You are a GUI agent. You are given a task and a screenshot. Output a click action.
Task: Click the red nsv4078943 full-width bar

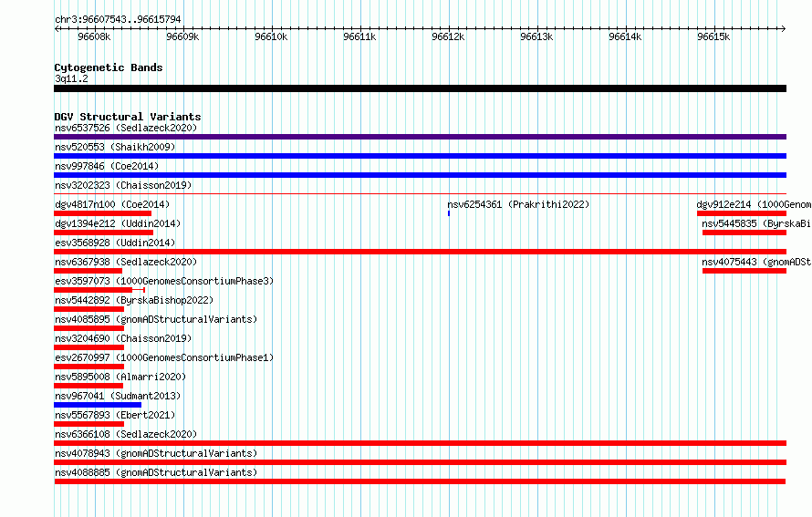420,462
